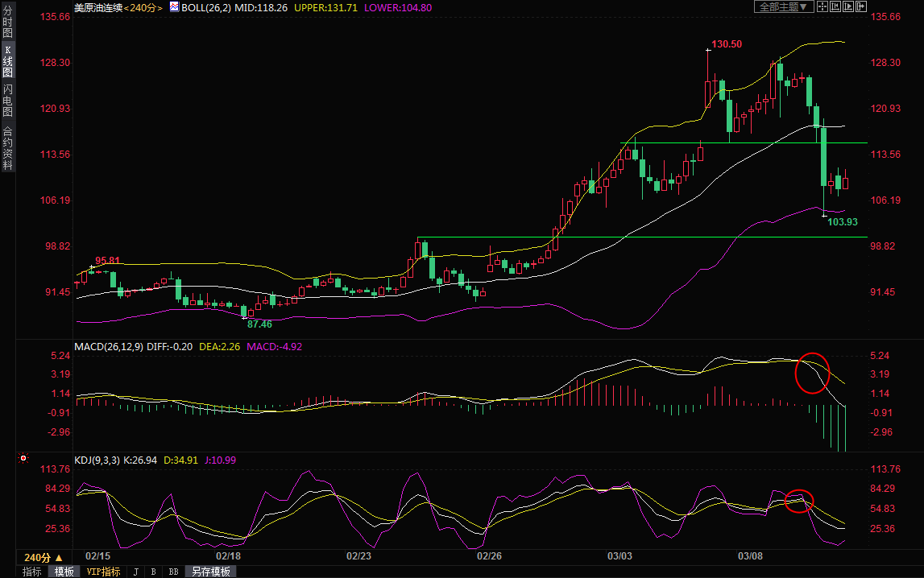The image size is (924, 578).
Task: Open the VIP指标 tab
Action: tap(103, 572)
